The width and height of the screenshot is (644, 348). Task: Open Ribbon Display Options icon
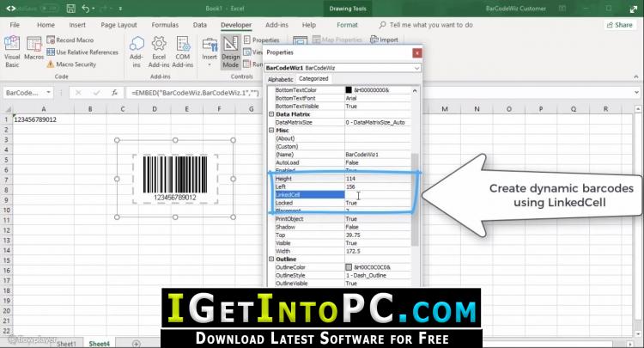point(562,9)
